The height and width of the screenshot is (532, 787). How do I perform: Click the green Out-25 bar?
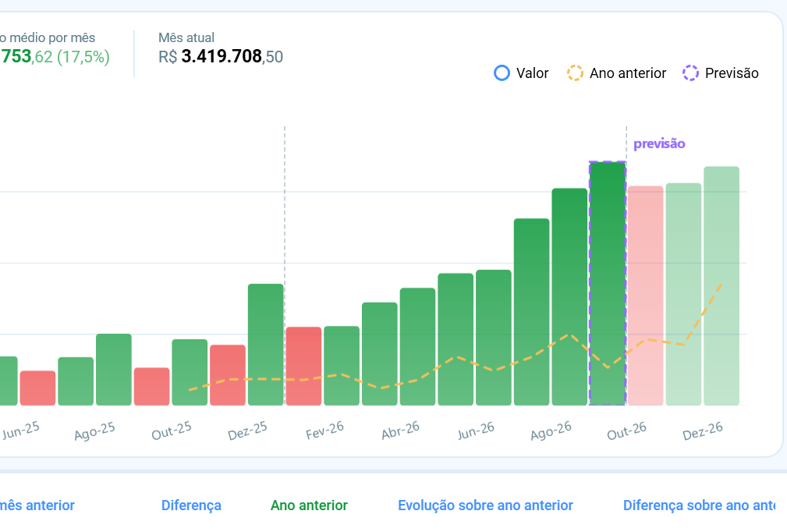[x=190, y=372]
